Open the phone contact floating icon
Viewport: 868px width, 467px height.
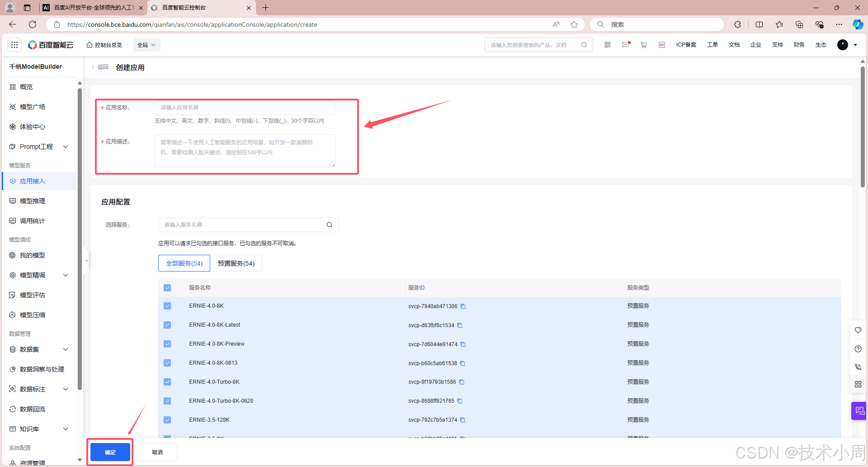pyautogui.click(x=858, y=367)
